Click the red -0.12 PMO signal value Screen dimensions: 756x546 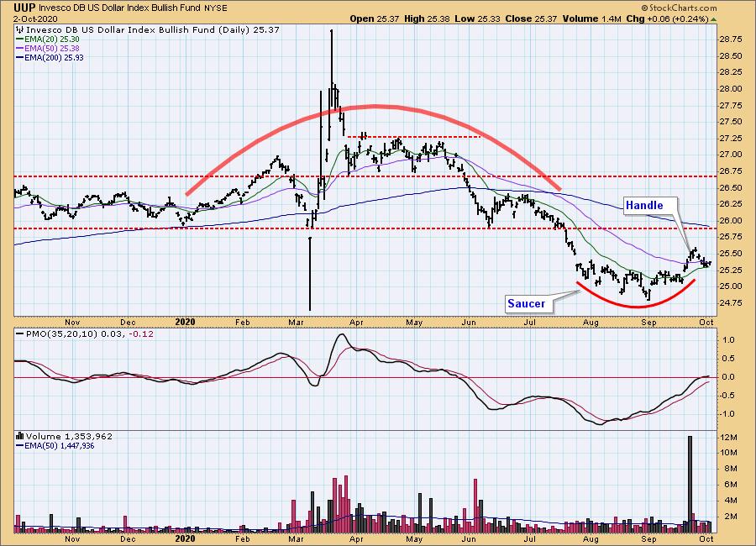click(141, 333)
